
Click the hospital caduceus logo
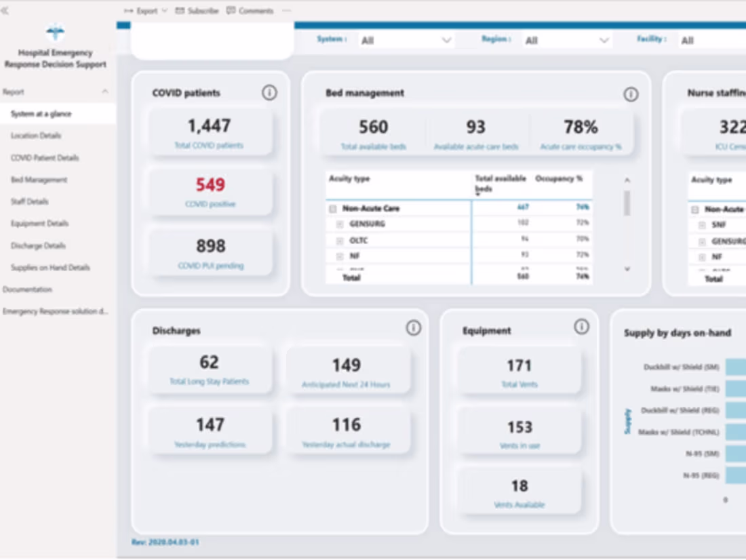click(x=55, y=33)
